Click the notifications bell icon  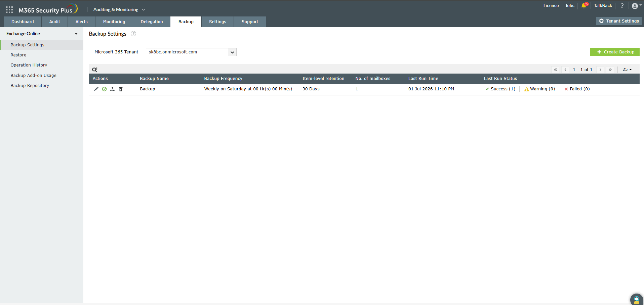pyautogui.click(x=584, y=6)
